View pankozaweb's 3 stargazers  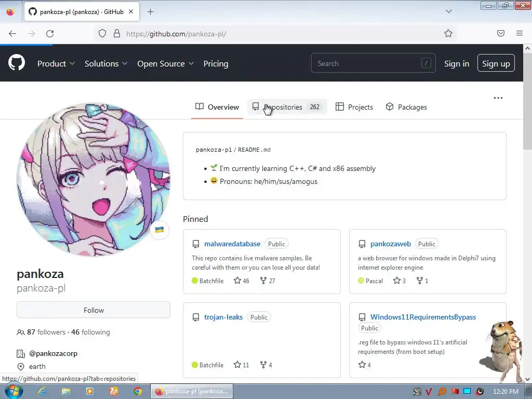400,281
